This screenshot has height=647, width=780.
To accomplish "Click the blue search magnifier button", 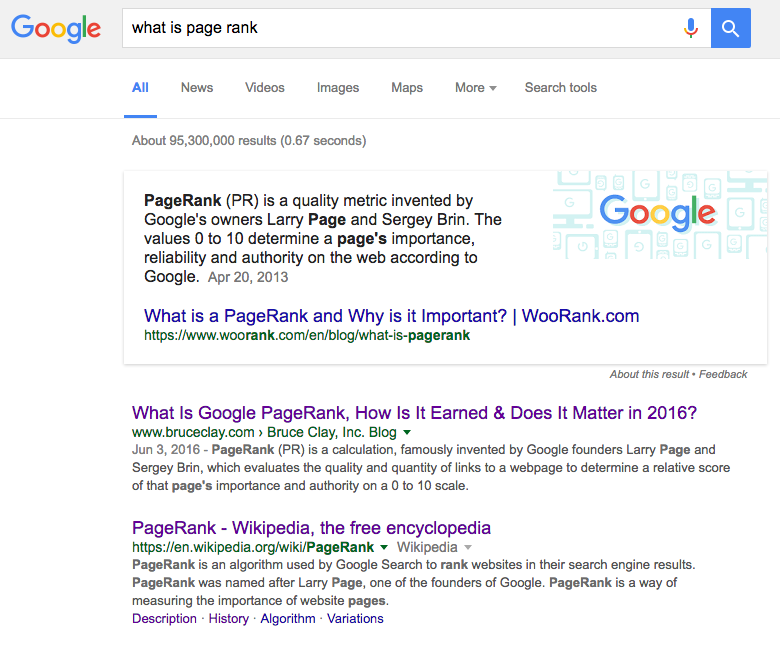I will 730,28.
